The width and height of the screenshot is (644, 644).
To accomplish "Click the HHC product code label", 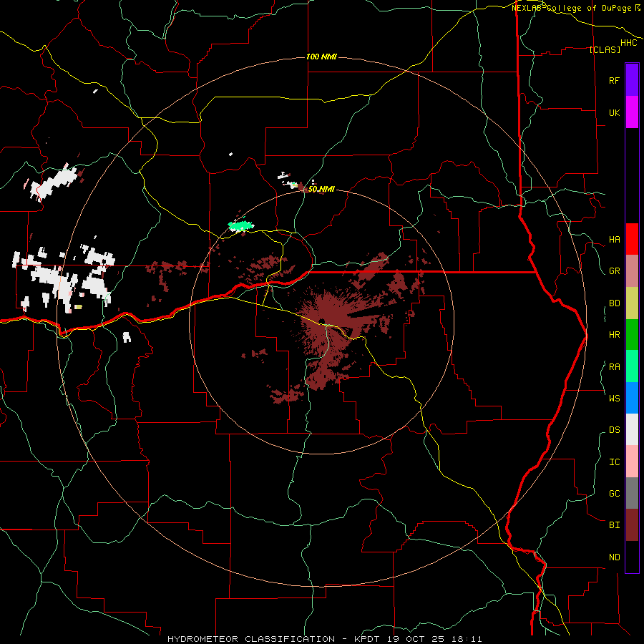I will [629, 43].
